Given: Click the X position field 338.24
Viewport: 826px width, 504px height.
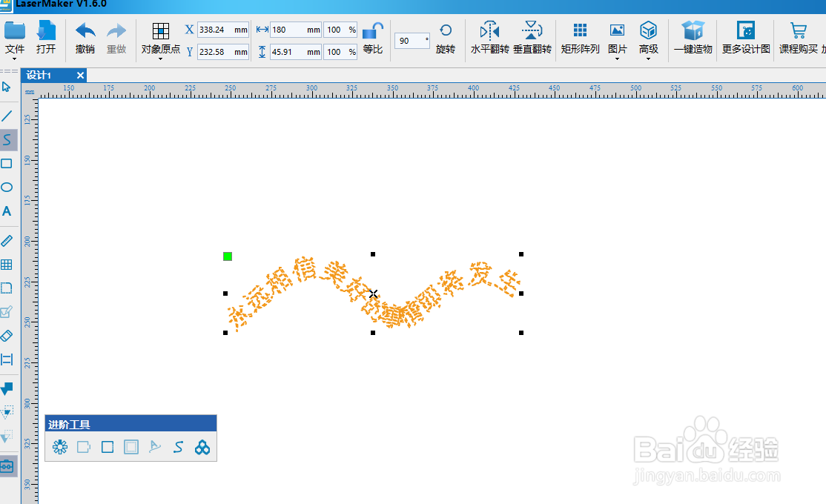Looking at the screenshot, I should click(223, 30).
